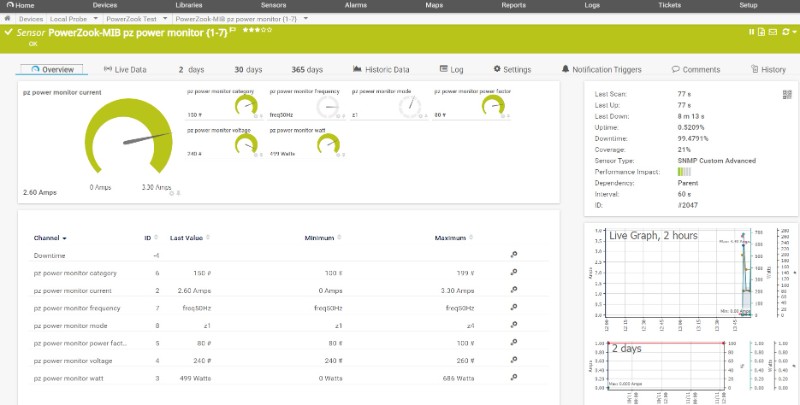Switch to the Settings tab
The height and width of the screenshot is (405, 800).
(512, 69)
